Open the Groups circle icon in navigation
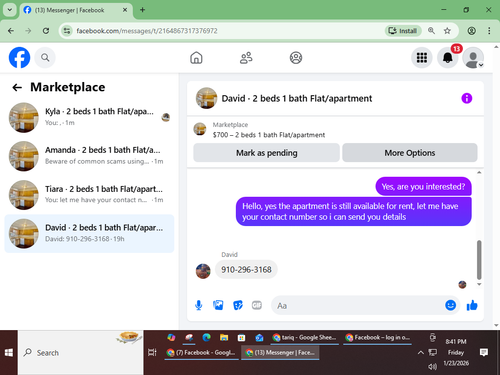Viewport: 500px width, 375px height. (x=296, y=58)
